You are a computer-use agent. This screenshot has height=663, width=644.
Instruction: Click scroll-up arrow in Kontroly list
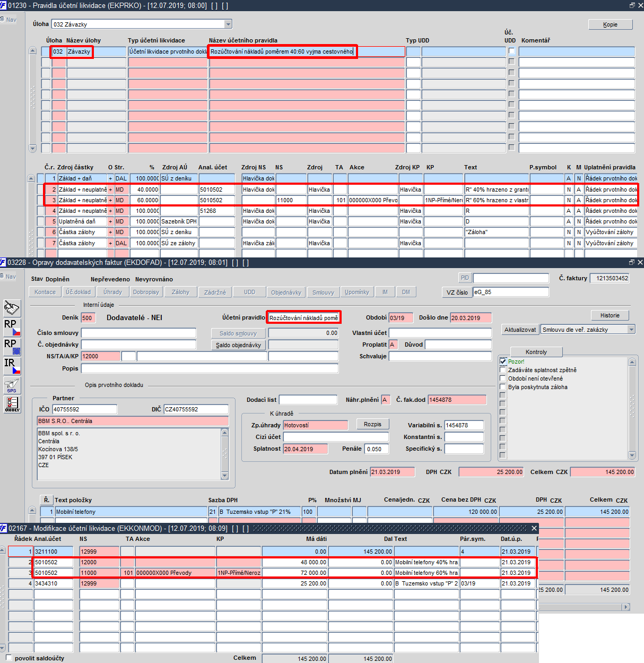click(632, 362)
